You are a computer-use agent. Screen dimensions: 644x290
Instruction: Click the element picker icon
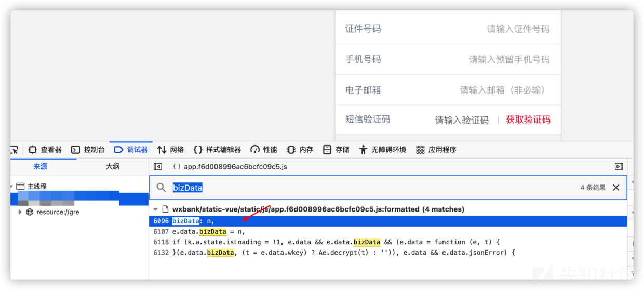(x=14, y=150)
